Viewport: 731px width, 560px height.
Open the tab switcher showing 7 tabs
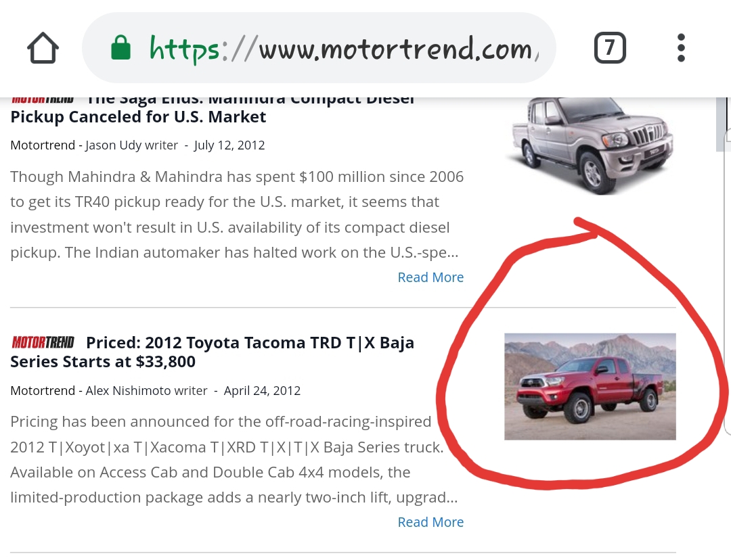point(609,49)
